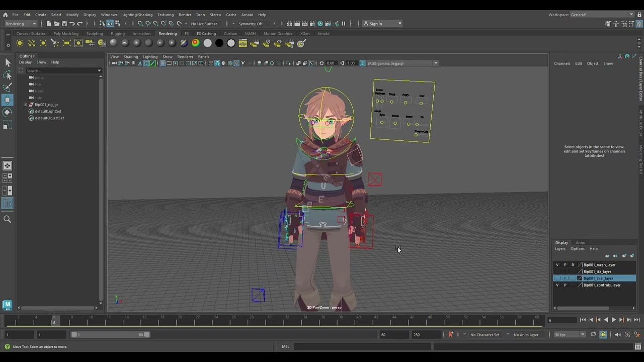
Task: Click the Save Scene icon
Action: [x=64, y=24]
